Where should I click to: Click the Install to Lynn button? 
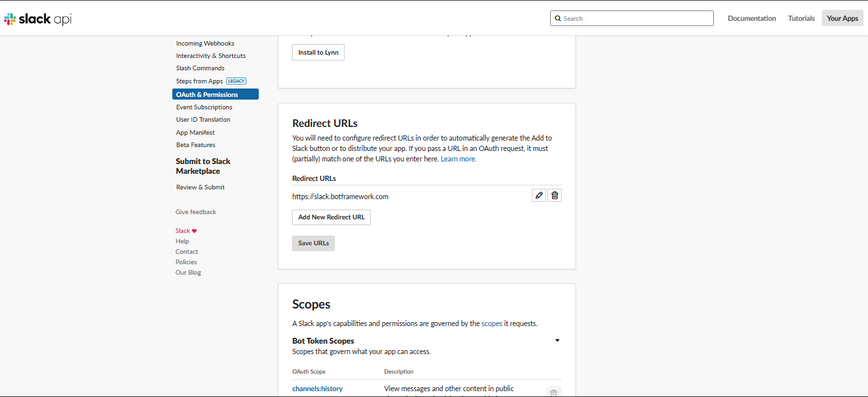click(x=318, y=52)
